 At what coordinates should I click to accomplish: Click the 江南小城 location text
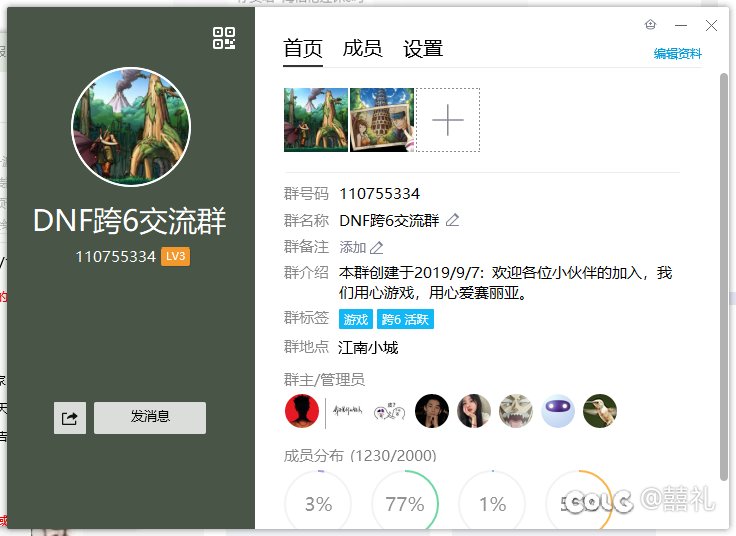(368, 347)
